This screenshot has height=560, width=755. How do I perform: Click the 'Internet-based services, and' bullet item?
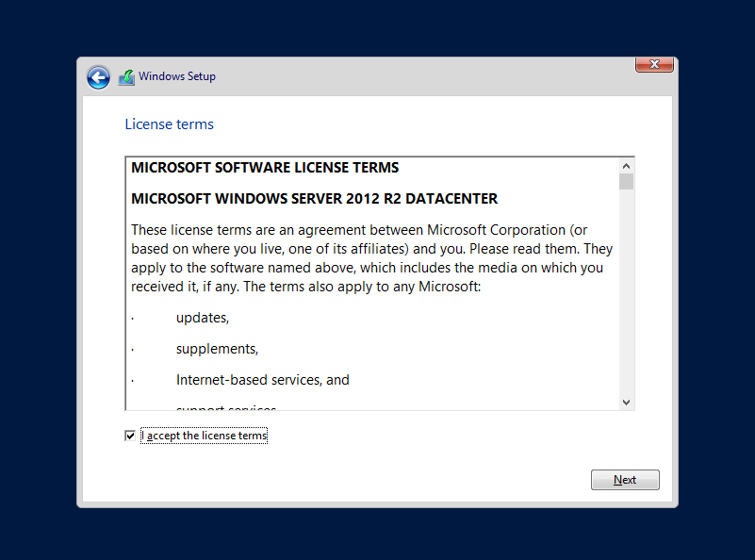pyautogui.click(x=262, y=380)
